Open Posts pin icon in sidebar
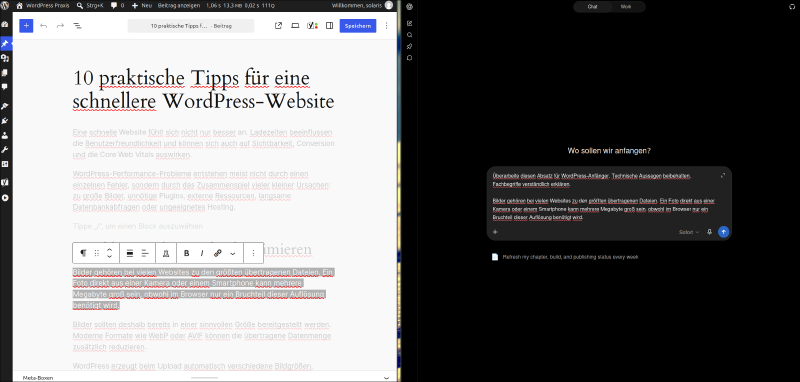800x382 pixels. click(5, 44)
